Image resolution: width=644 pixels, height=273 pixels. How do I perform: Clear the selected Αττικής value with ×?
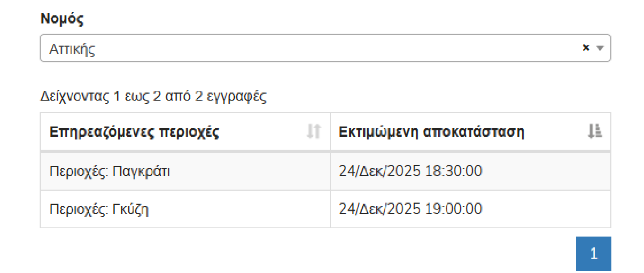[x=586, y=47]
